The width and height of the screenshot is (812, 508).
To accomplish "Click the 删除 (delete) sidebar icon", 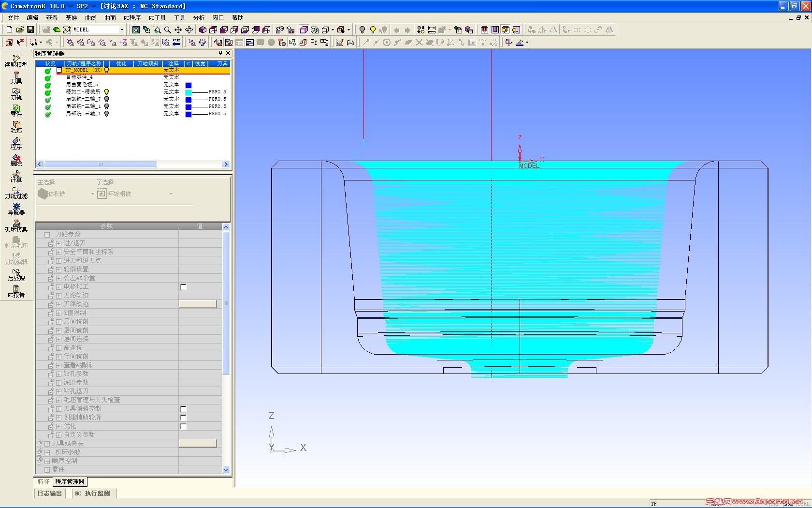I will tap(16, 160).
